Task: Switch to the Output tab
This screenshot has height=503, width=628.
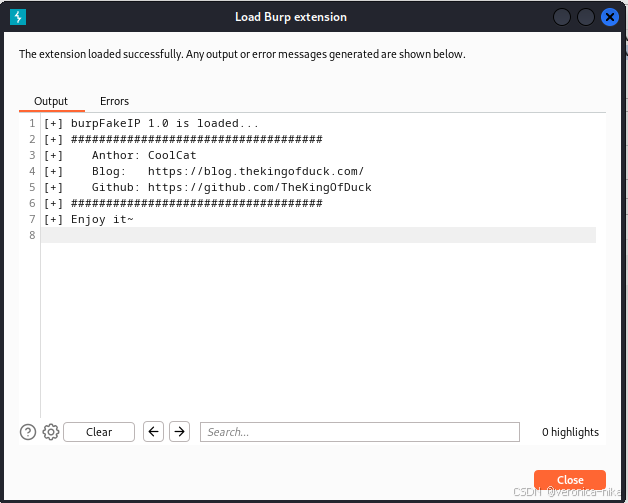Action: tap(51, 101)
